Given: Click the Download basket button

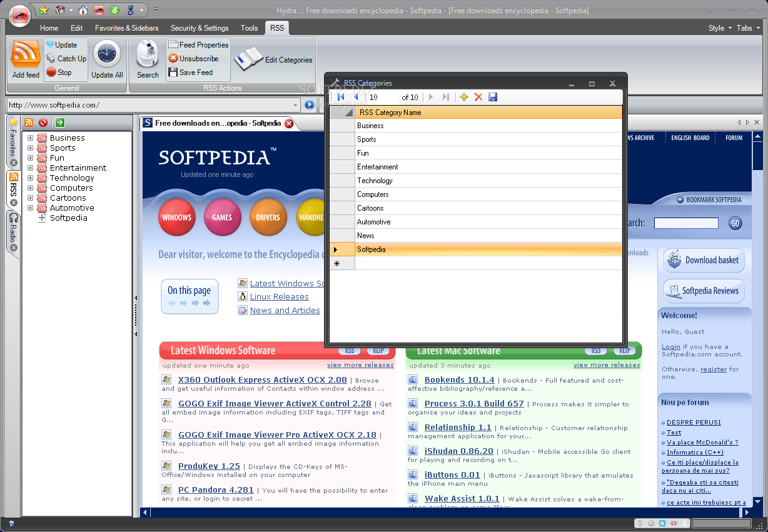Looking at the screenshot, I should point(704,261).
